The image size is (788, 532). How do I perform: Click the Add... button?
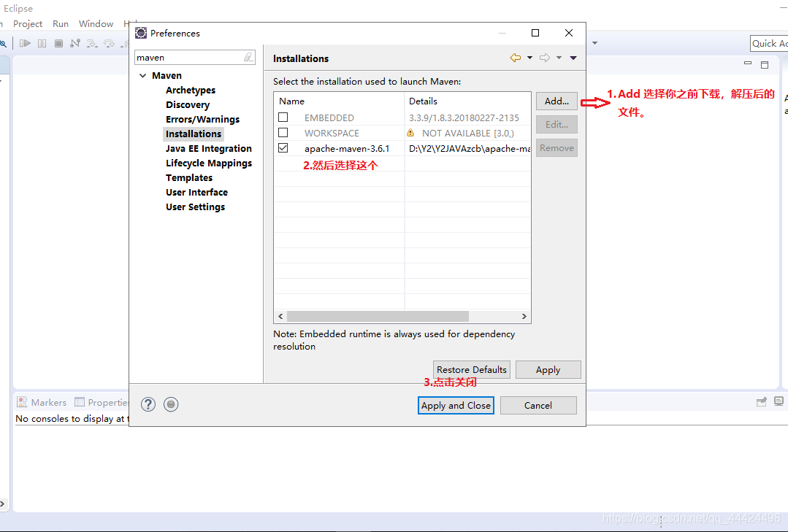click(556, 101)
